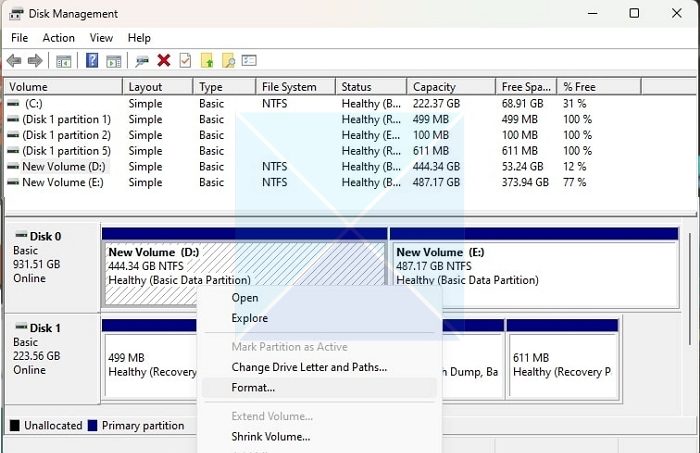Click Explore in the context menu
The height and width of the screenshot is (453, 700).
(x=249, y=318)
